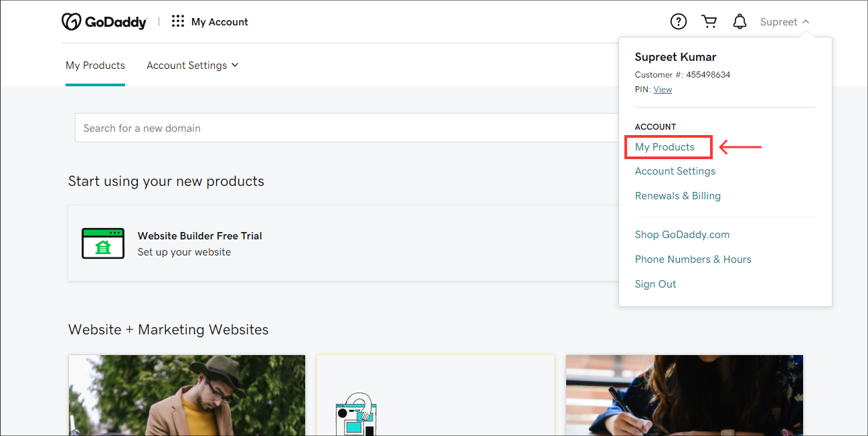868x436 pixels.
Task: View the account PIN link
Action: (x=663, y=90)
